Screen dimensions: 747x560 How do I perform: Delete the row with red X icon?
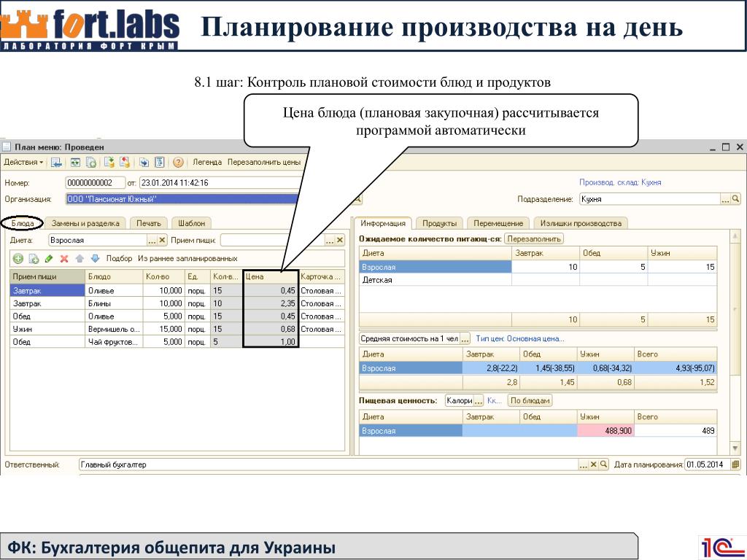coord(64,259)
